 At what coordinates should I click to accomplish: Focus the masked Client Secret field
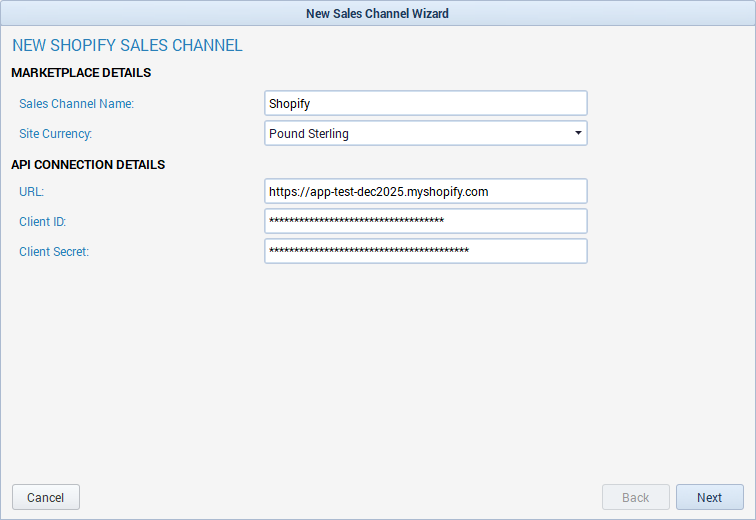click(425, 251)
